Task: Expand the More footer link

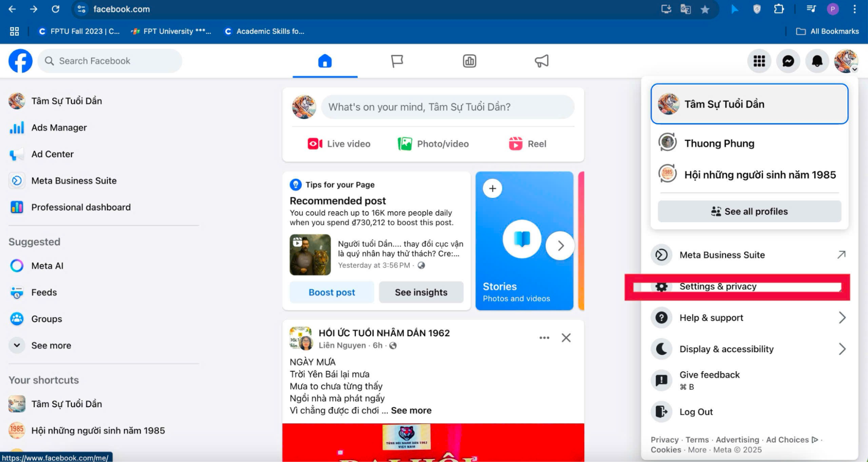Action: [697, 450]
